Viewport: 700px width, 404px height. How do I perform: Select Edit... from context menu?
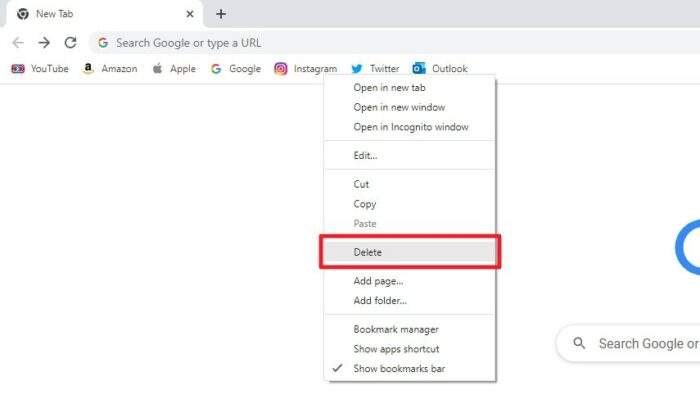(410, 156)
